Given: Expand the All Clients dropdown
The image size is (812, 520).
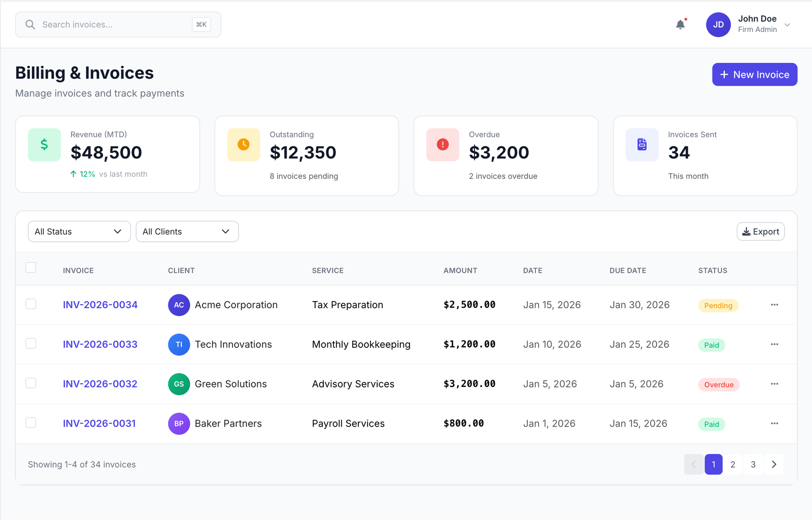Looking at the screenshot, I should pos(187,232).
